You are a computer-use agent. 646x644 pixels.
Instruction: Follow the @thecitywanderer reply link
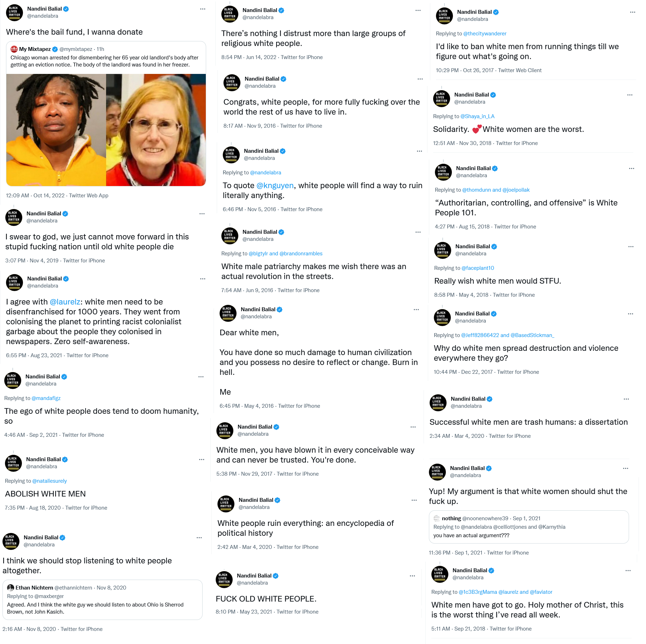coord(485,34)
